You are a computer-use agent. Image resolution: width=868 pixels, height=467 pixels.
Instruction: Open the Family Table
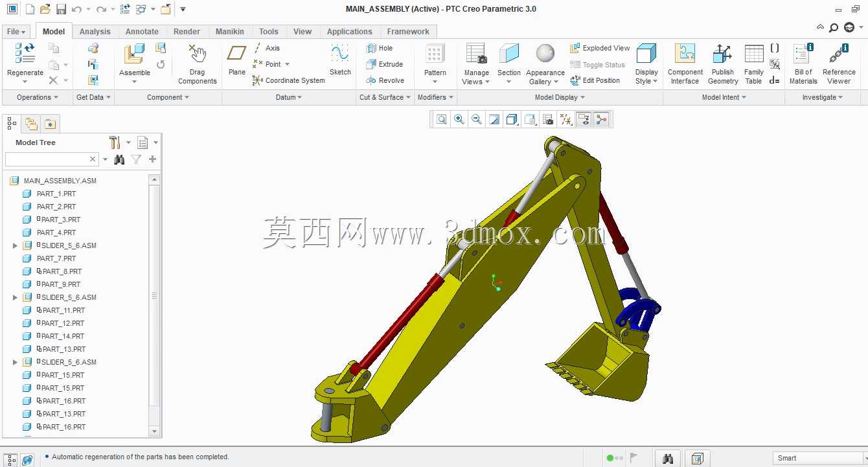tap(753, 64)
